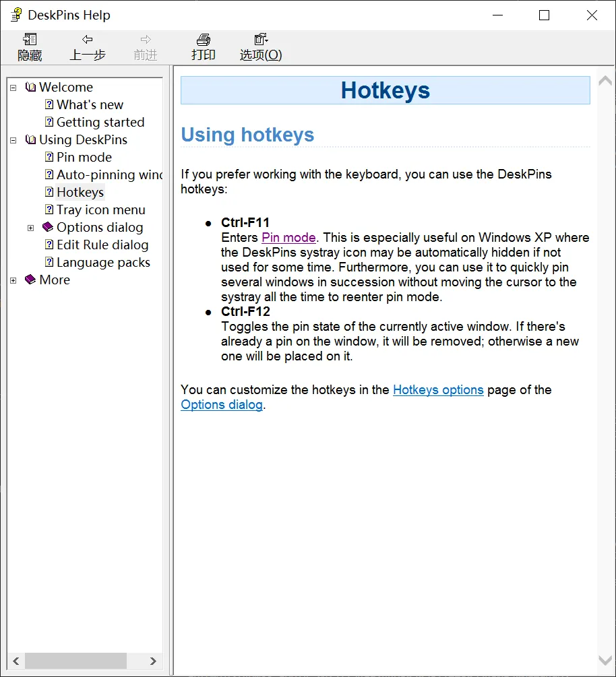The image size is (616, 677).
Task: Follow the Hotkeys options link
Action: [438, 390]
